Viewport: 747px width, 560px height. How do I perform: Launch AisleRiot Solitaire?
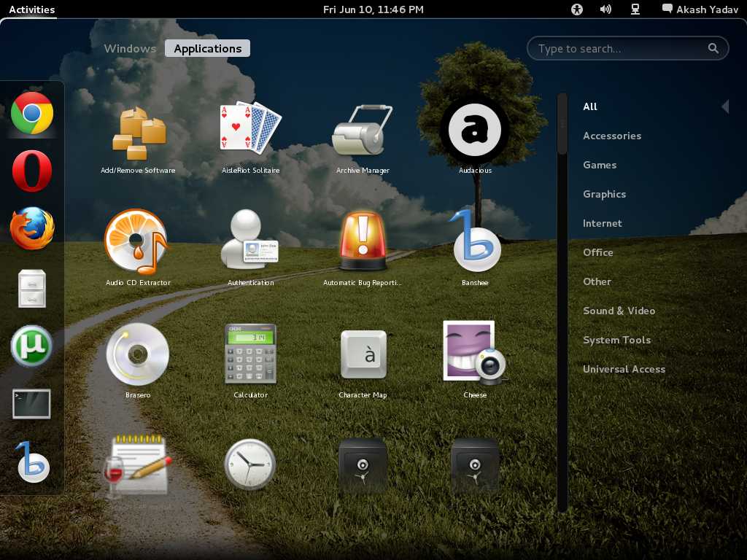[250, 130]
